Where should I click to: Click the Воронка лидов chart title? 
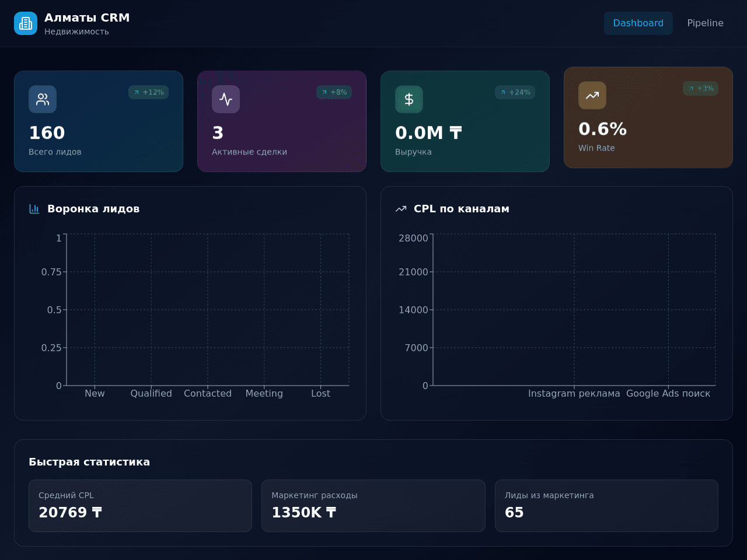tap(93, 209)
